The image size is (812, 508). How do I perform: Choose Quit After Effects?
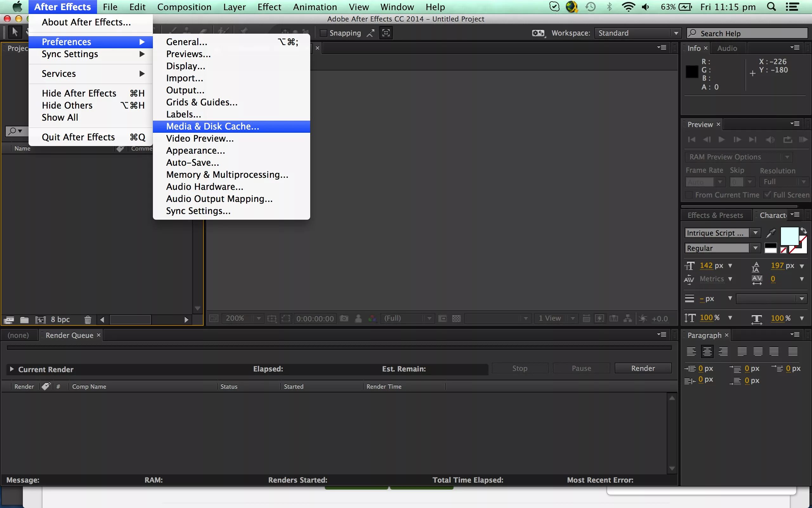click(91, 137)
